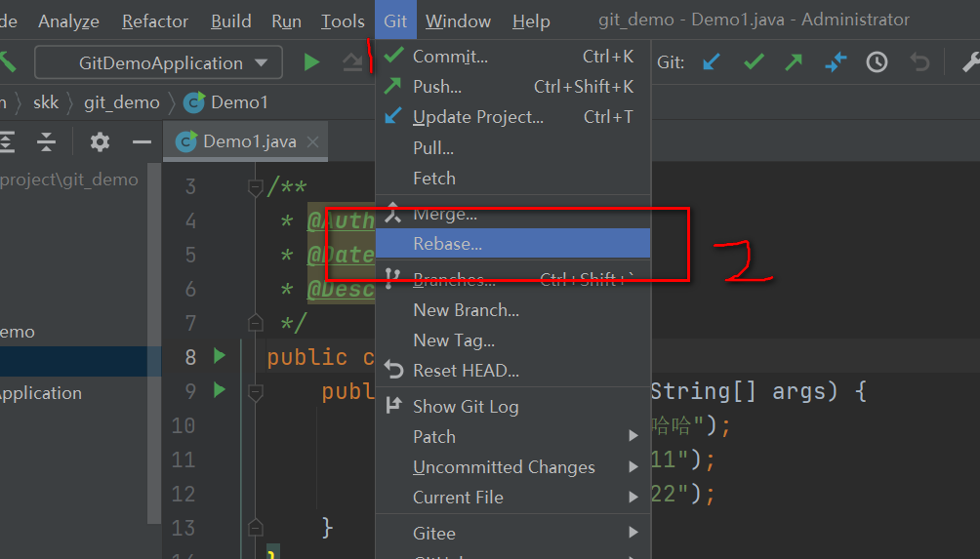Choose Push... from Git menu

coord(512,86)
